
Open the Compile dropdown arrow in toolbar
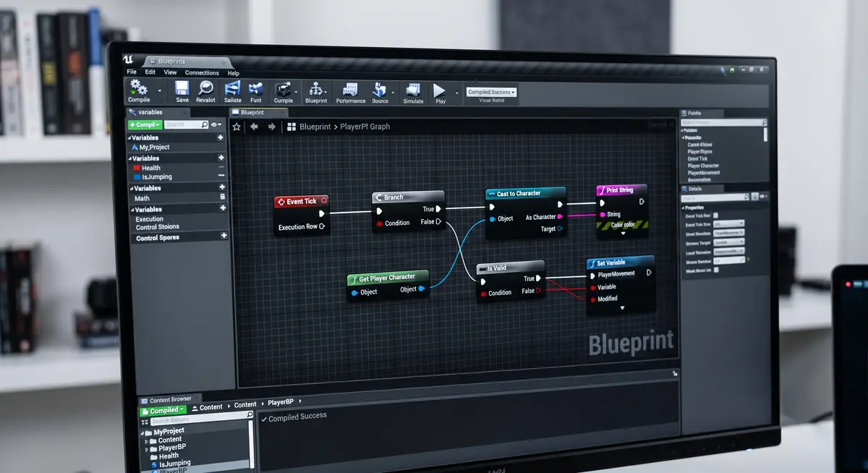click(x=159, y=91)
